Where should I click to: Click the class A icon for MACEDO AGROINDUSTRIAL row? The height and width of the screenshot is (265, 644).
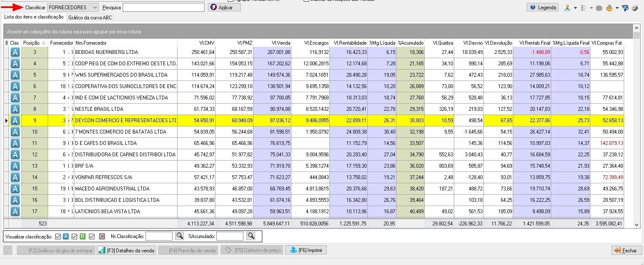point(15,189)
